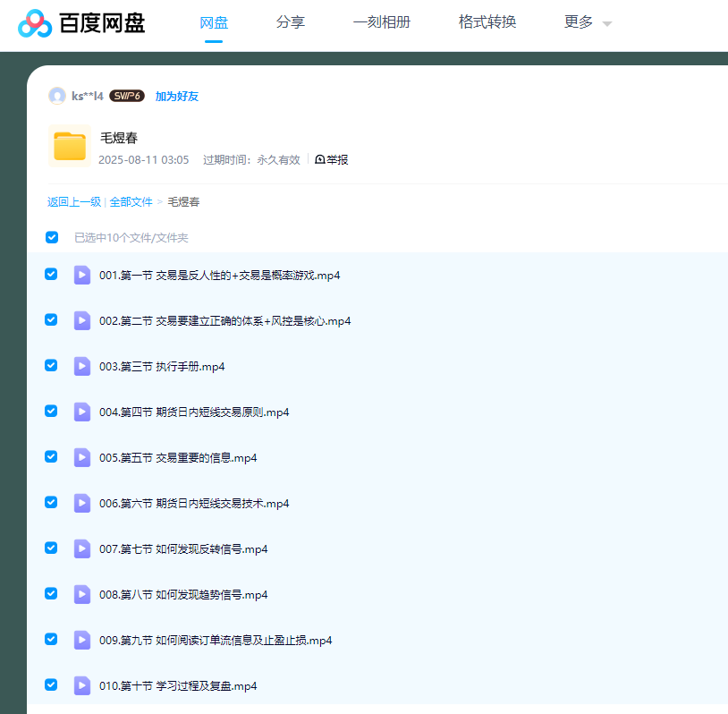Screen dimensions: 728x714
Task: Click the 举报 report icon
Action: pos(320,159)
